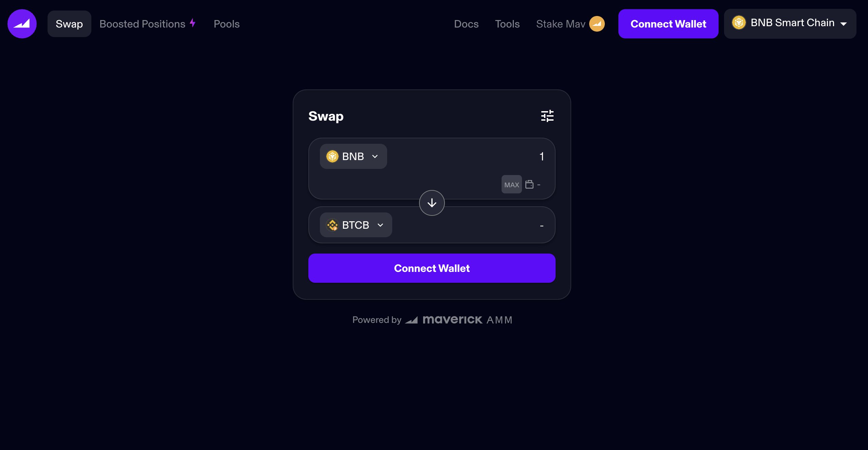Click the header Connect Wallet button
The width and height of the screenshot is (868, 450).
668,24
